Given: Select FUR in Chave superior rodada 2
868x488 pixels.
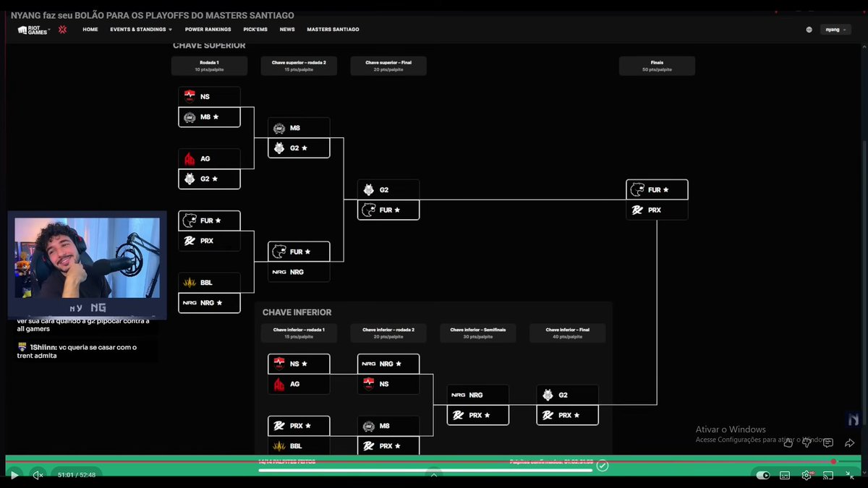Looking at the screenshot, I should coord(299,252).
